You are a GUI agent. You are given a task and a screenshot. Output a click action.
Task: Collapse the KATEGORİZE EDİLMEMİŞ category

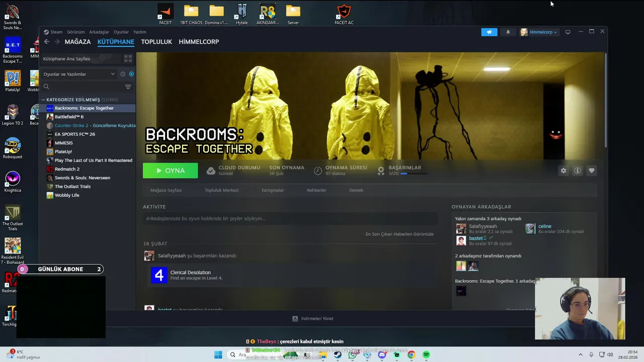pyautogui.click(x=43, y=100)
